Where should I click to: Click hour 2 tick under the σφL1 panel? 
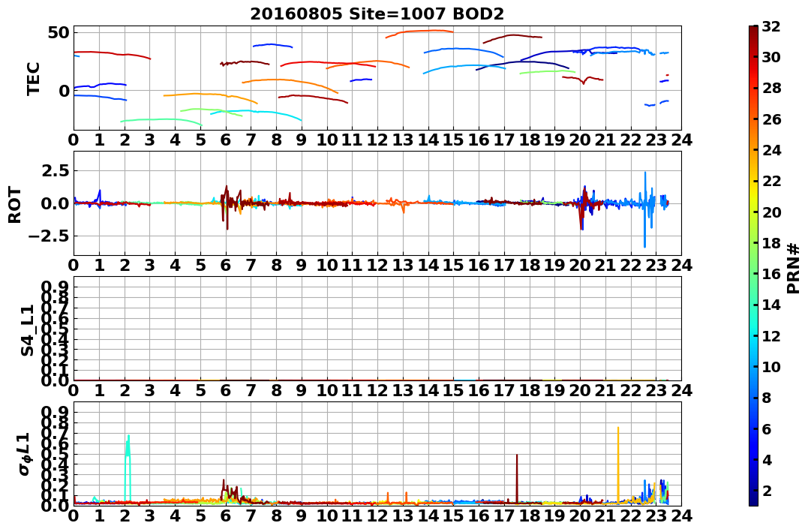(125, 516)
